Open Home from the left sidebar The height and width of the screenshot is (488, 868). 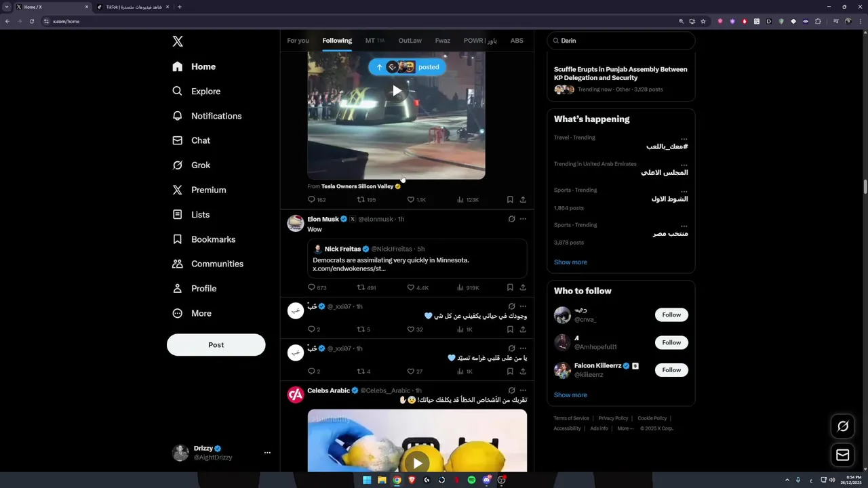tap(194, 66)
